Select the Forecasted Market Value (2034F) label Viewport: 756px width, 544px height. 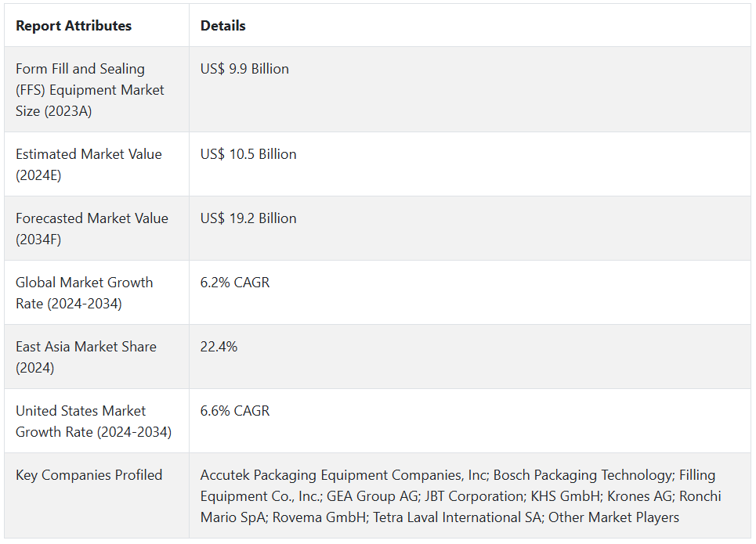[x=92, y=229]
